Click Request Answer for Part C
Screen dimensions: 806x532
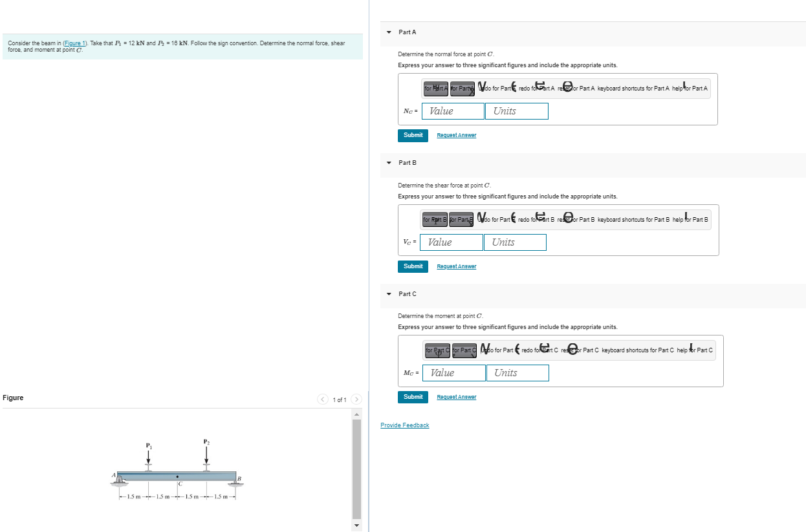[x=457, y=397]
